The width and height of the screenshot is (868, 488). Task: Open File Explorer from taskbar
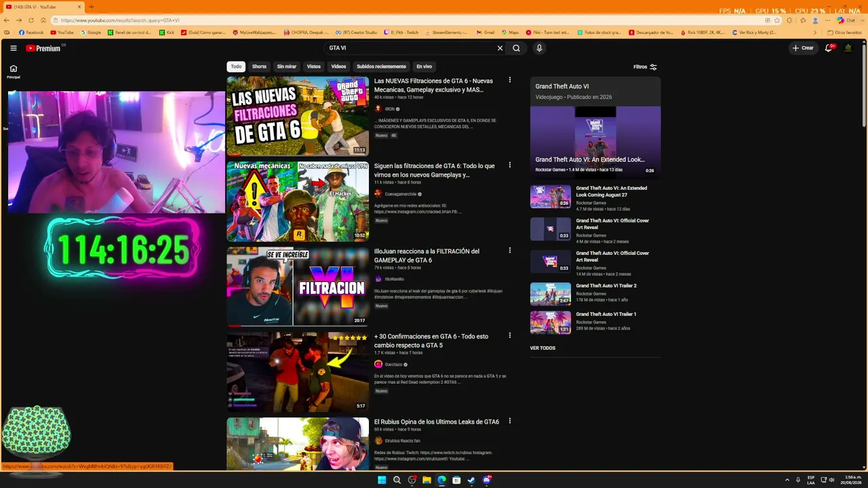pos(427,480)
